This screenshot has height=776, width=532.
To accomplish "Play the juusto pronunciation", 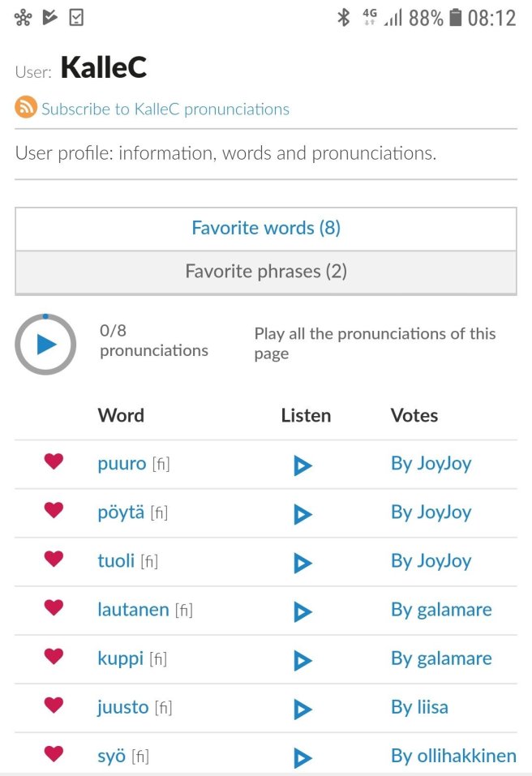I will pos(302,709).
